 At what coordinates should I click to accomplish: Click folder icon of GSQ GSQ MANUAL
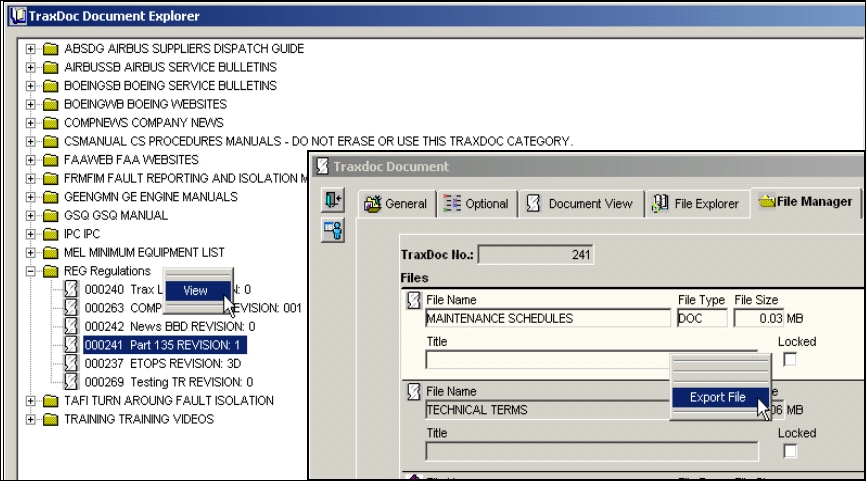[x=50, y=216]
